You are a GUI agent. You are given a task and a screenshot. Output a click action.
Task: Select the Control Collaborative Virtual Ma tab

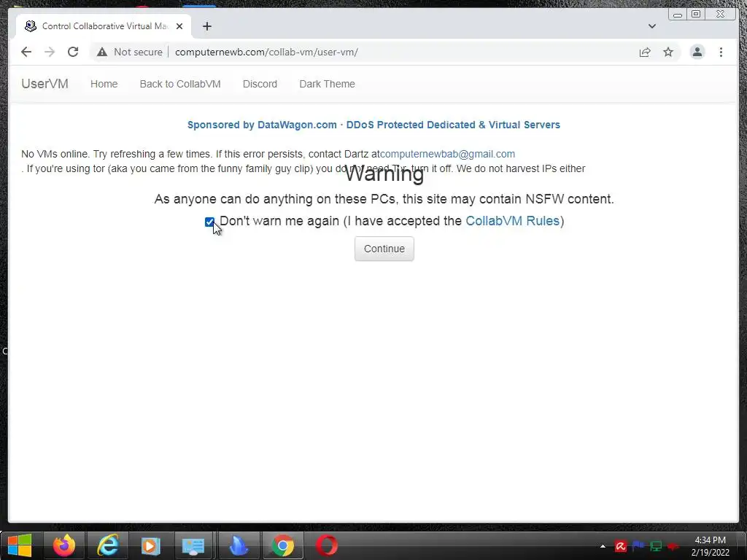[x=104, y=26]
